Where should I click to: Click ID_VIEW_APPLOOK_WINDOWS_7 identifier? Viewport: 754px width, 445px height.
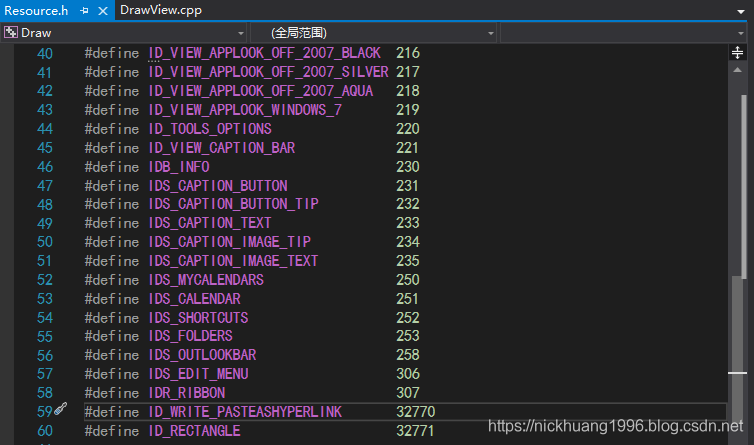(x=245, y=110)
